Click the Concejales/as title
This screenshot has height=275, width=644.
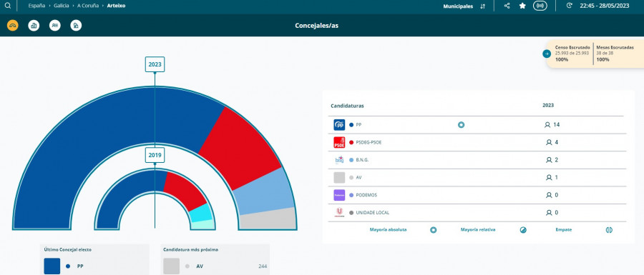(x=317, y=26)
